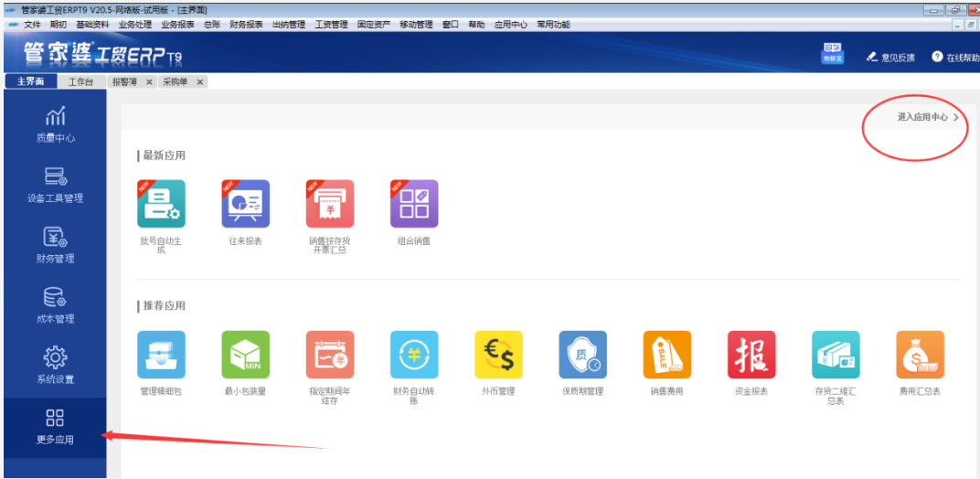Go to 成本管理 in the sidebar
The image size is (980, 479).
[55, 305]
